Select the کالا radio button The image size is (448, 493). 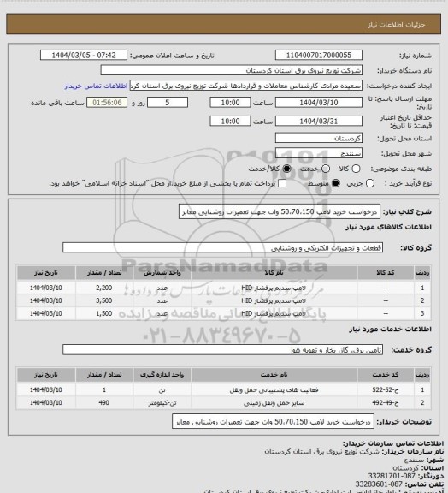356,169
